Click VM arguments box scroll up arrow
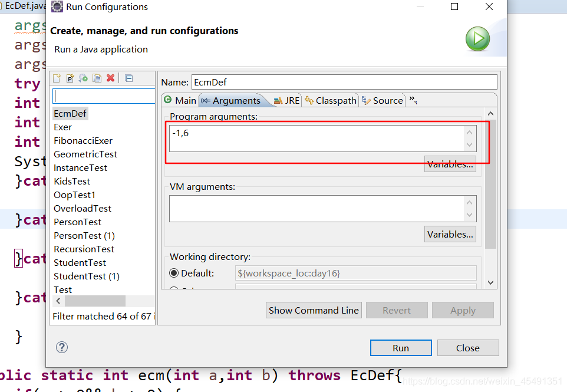567x392 pixels. tap(469, 203)
